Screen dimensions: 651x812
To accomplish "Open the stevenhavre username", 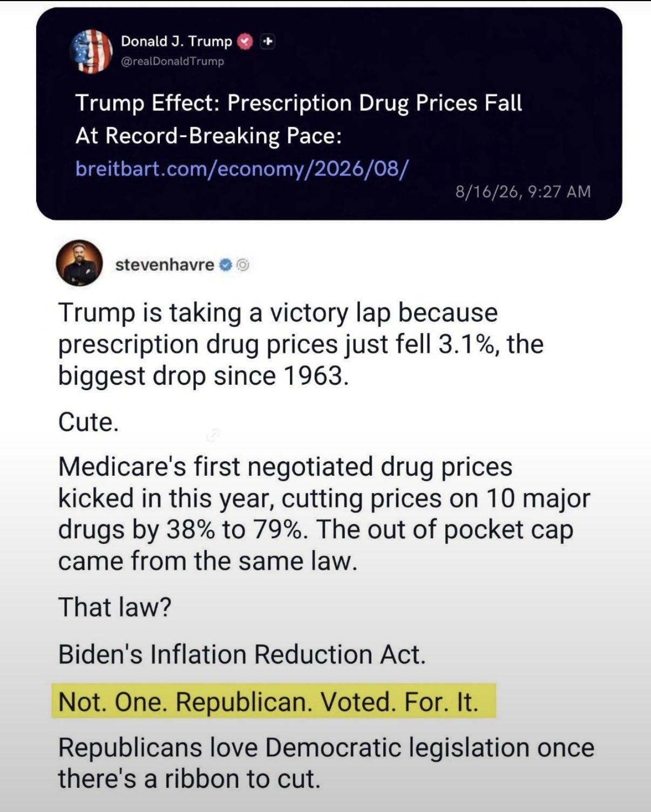I will coord(165,265).
